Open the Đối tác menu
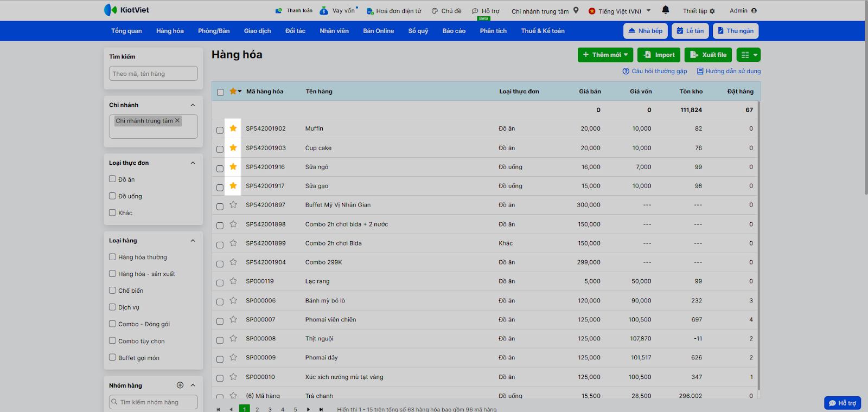The image size is (868, 412). pos(296,31)
